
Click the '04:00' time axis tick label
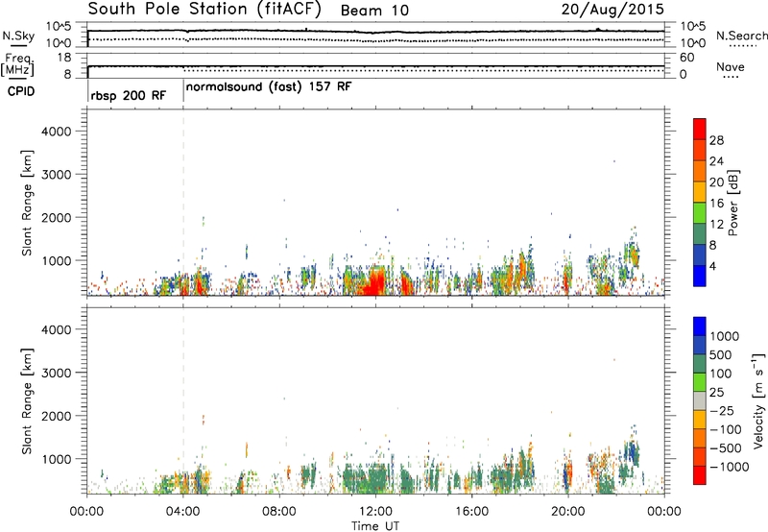pos(183,512)
